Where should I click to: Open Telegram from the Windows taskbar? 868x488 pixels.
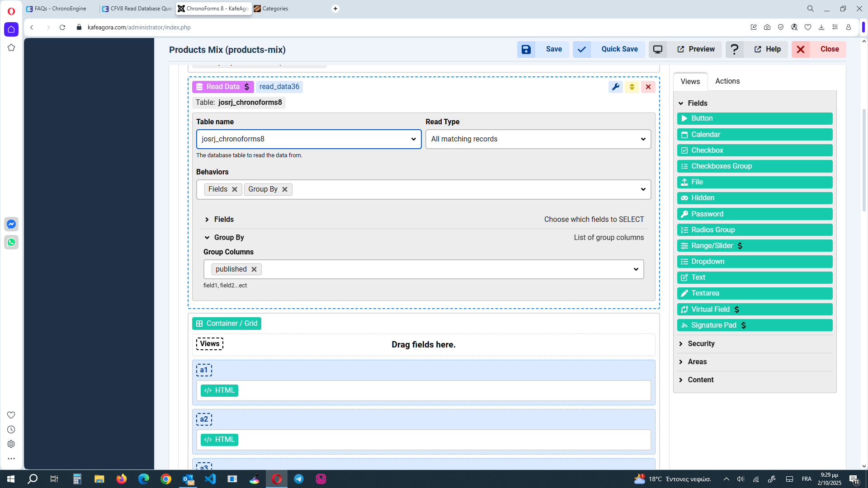(x=299, y=479)
